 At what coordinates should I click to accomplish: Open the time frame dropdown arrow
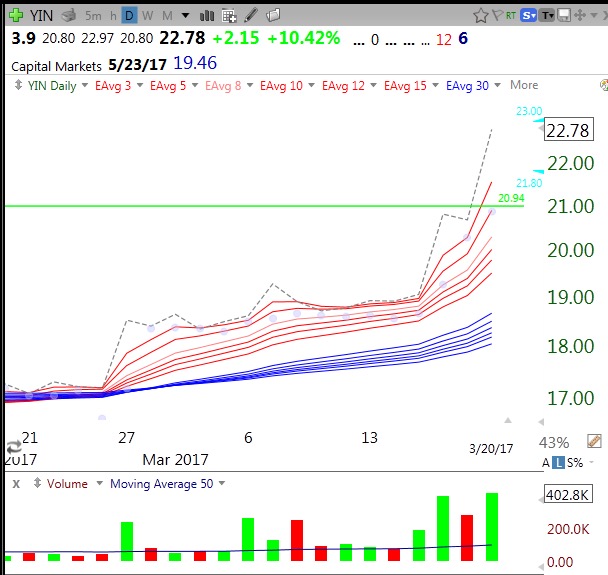185,16
